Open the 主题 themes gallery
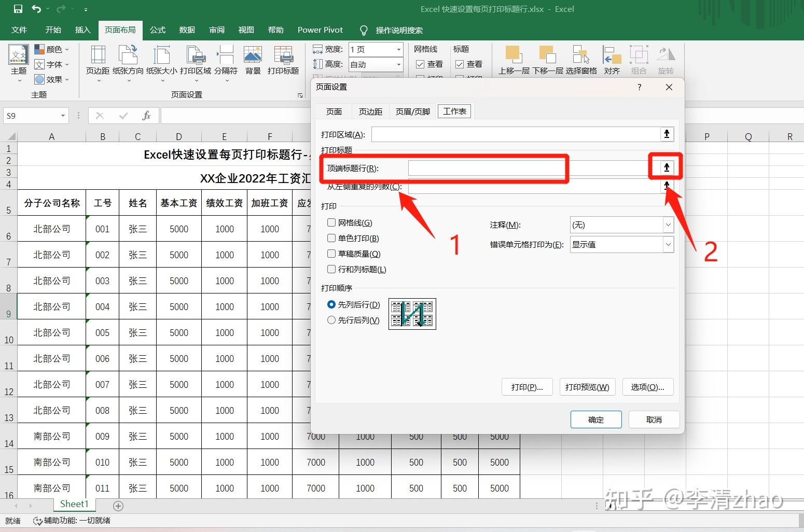The width and height of the screenshot is (804, 532). (19, 63)
